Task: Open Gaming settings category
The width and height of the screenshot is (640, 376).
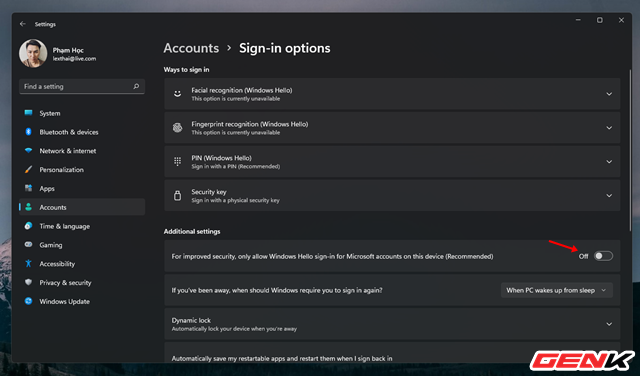Action: (x=82, y=245)
